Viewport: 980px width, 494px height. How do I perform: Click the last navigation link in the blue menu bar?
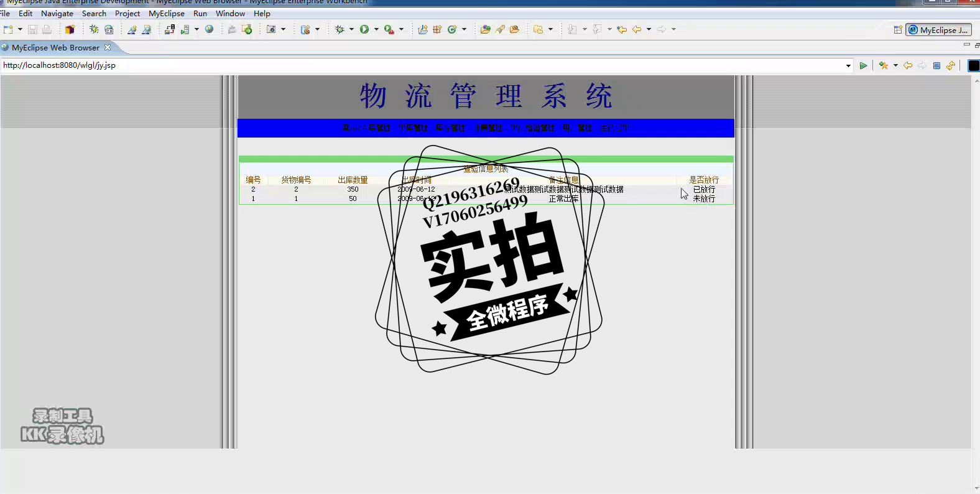pyautogui.click(x=614, y=128)
